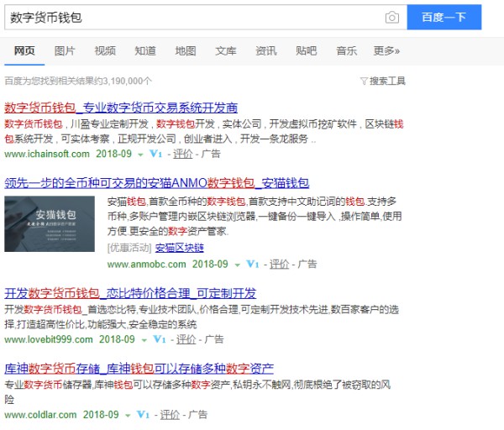Click the 广告 label on coldlar.com result
The height and width of the screenshot is (430, 504).
pyautogui.click(x=197, y=415)
